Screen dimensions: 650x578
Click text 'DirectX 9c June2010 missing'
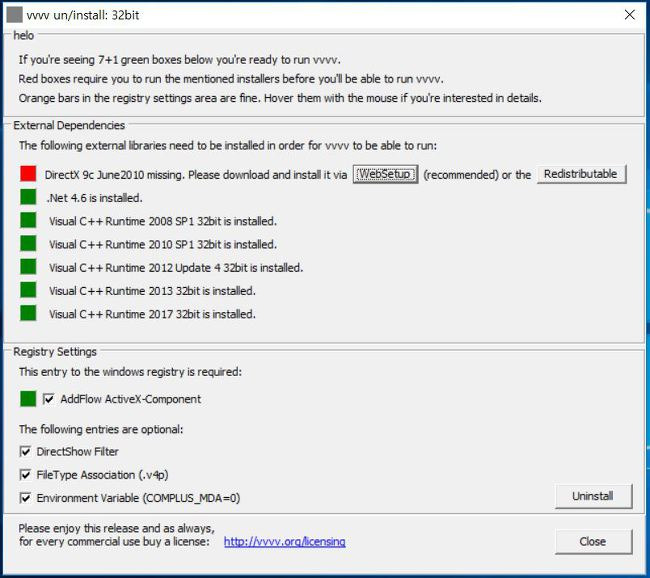point(114,175)
